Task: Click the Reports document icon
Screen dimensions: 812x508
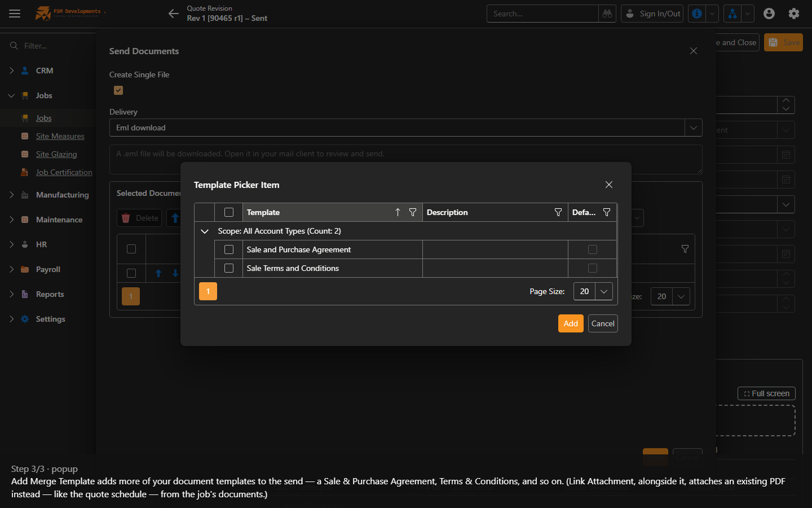Action: point(25,294)
